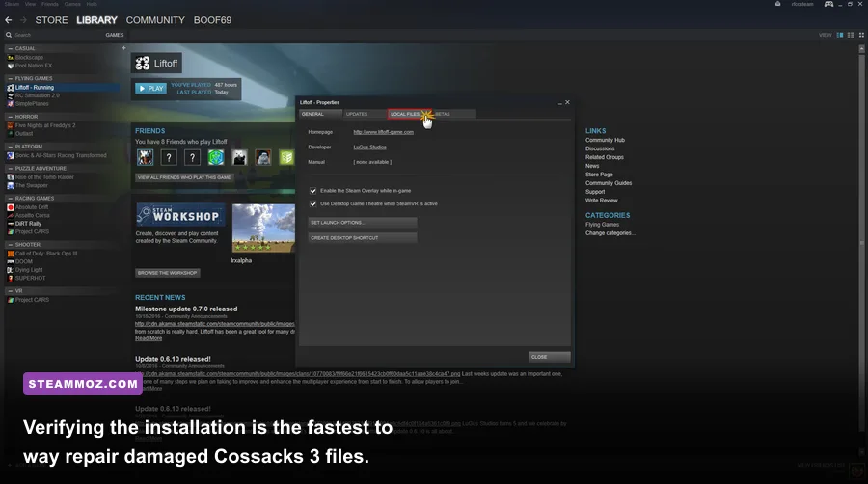The height and width of the screenshot is (484, 868).
Task: Switch to grid view icon
Action: pyautogui.click(x=861, y=35)
